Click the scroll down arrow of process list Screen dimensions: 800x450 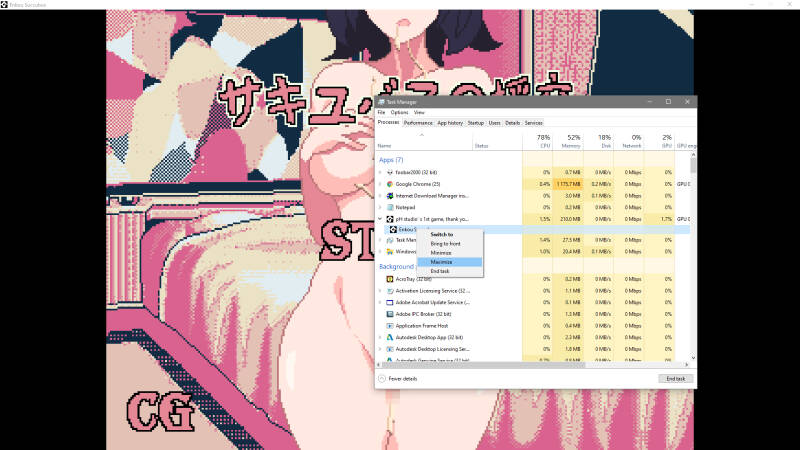(x=693, y=358)
